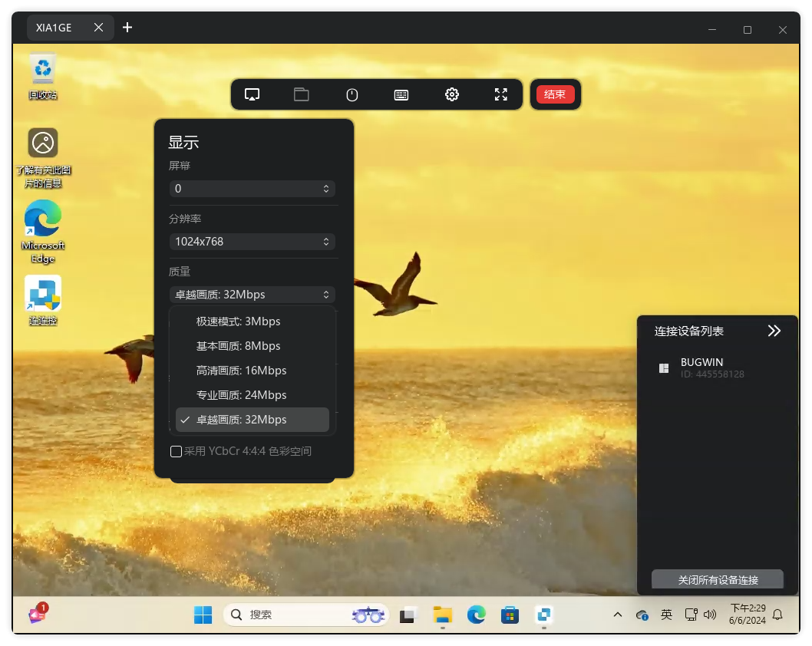The height and width of the screenshot is (646, 812).
Task: Click the 了解有关此图片的信息 desktop icon
Action: (43, 158)
